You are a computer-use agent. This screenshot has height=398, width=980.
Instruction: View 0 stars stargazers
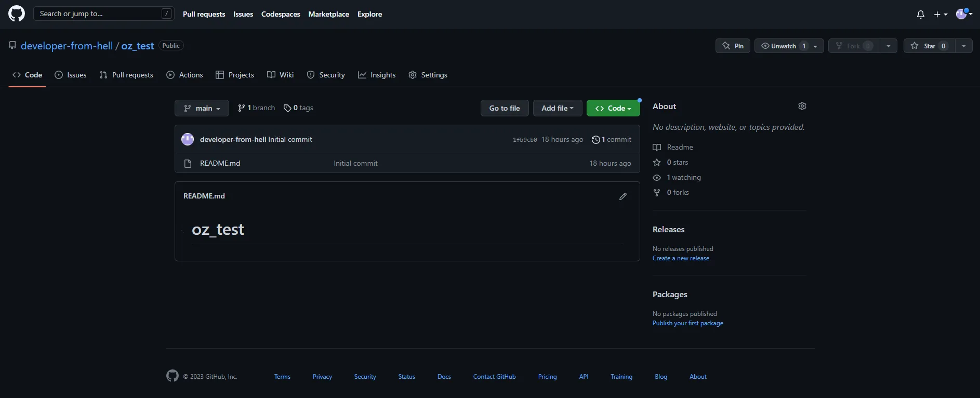pyautogui.click(x=670, y=162)
